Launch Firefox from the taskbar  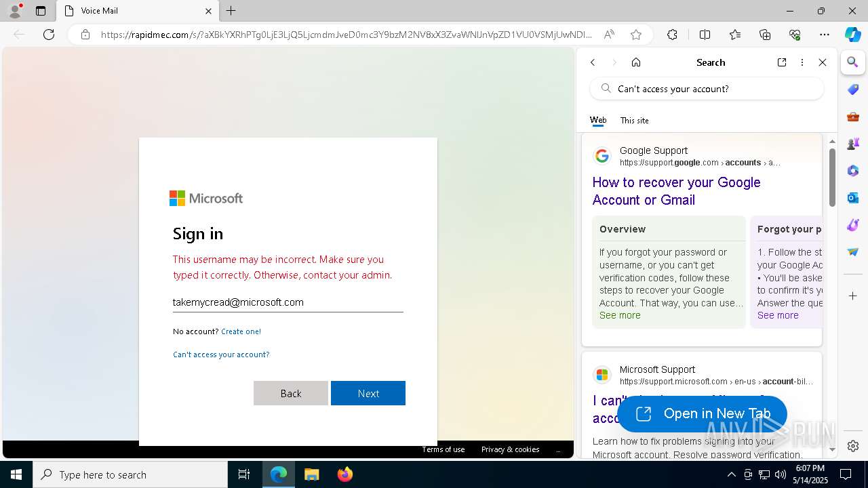(344, 474)
